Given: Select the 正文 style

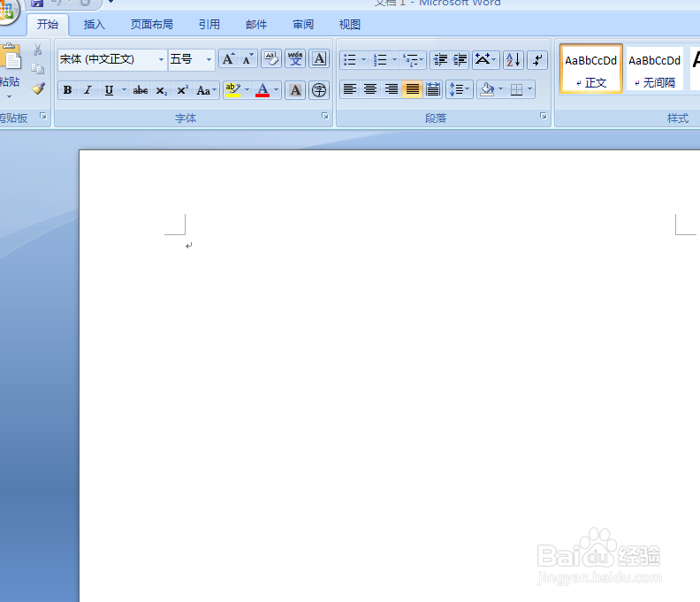Looking at the screenshot, I should (x=590, y=69).
